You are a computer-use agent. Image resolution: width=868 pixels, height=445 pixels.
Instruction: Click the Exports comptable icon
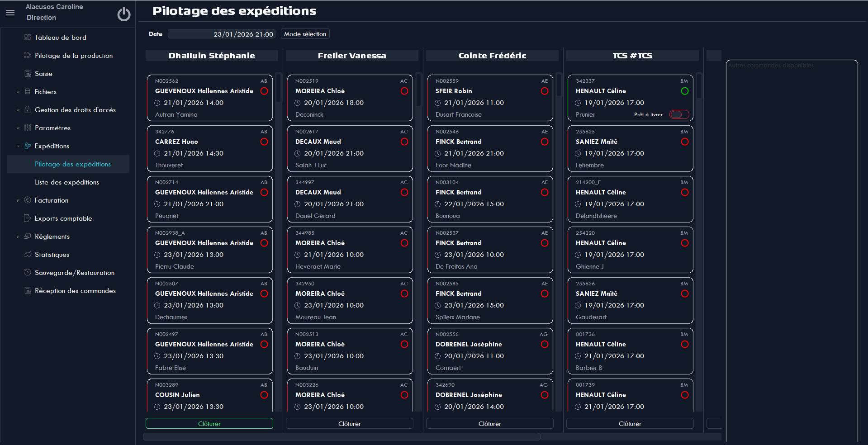28,218
